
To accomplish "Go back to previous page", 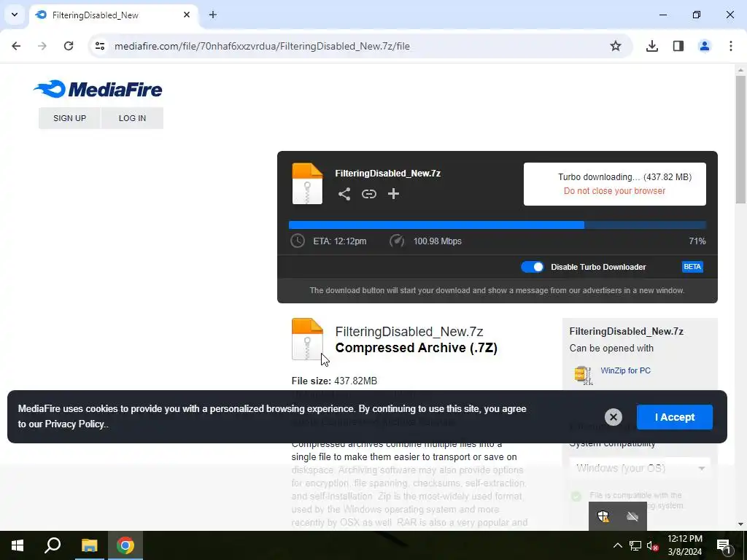I will [x=16, y=46].
